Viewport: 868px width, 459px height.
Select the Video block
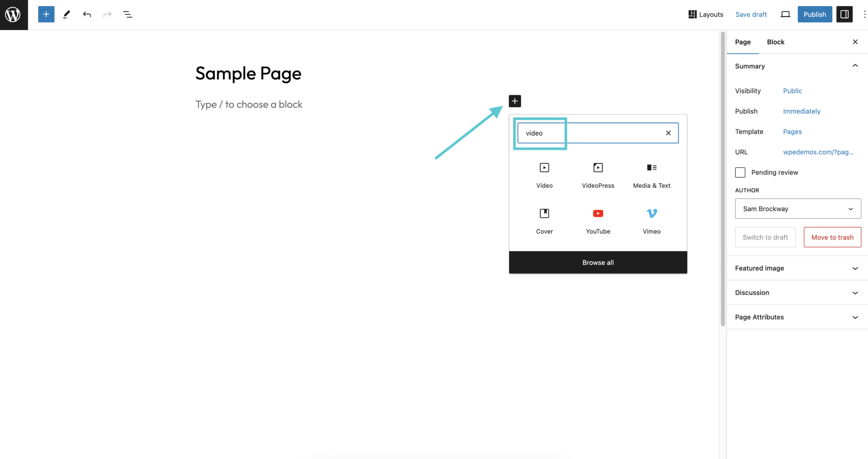coord(544,175)
